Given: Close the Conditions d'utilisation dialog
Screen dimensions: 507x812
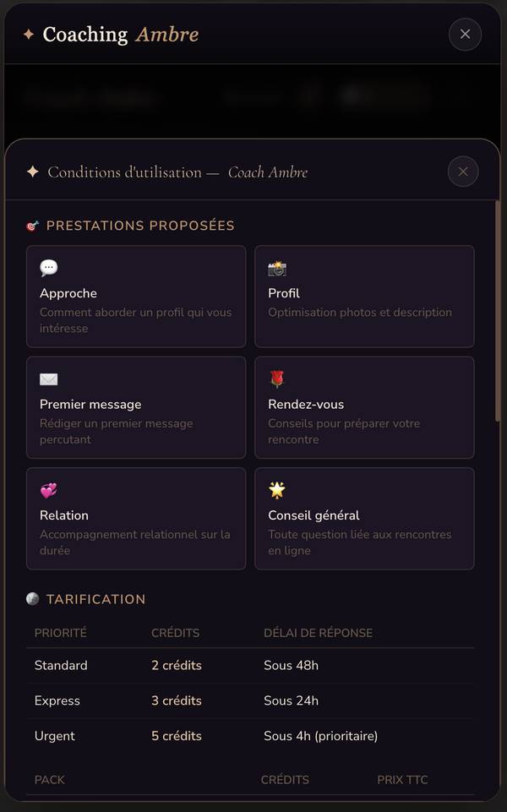Looking at the screenshot, I should (x=463, y=172).
